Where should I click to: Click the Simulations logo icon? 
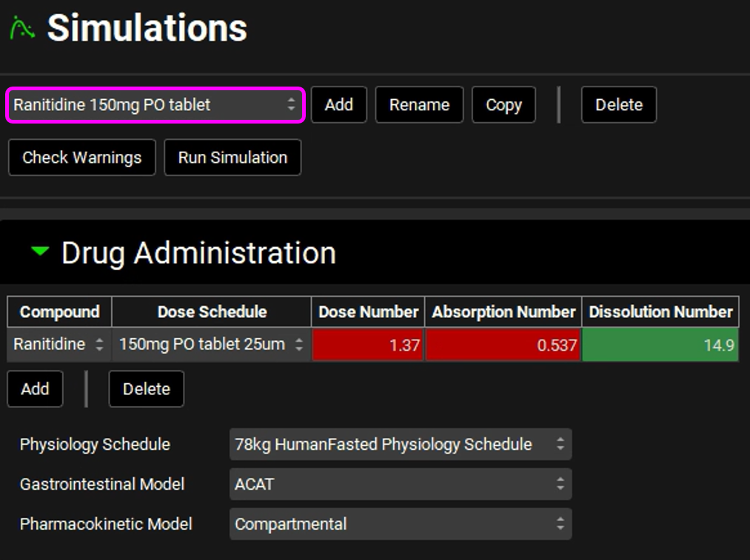pos(21,29)
